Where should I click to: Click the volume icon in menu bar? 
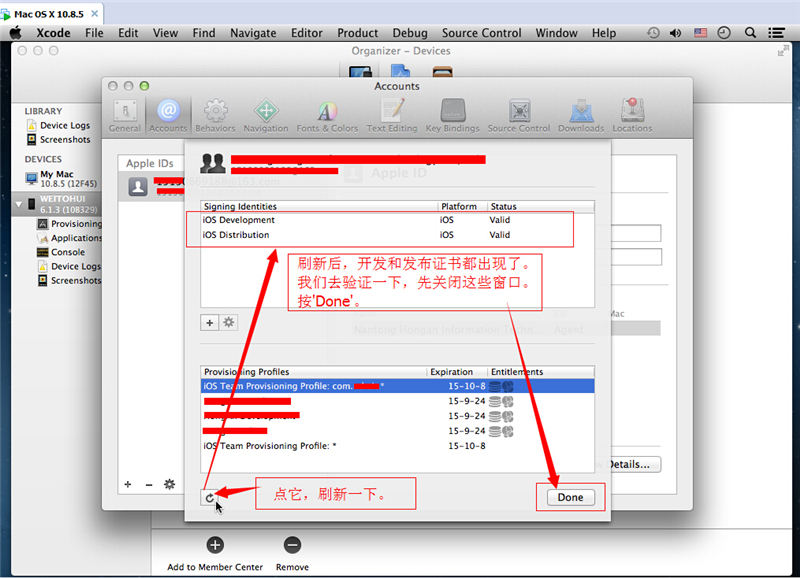pyautogui.click(x=676, y=33)
